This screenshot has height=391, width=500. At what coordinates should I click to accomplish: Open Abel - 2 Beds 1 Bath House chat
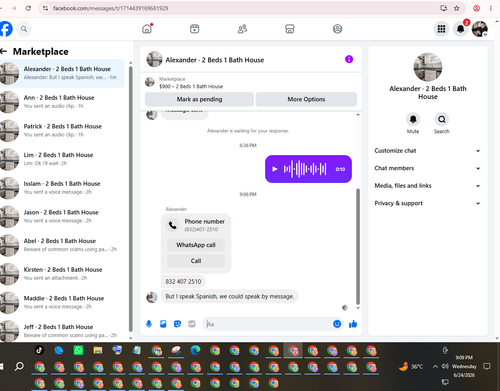tap(62, 245)
